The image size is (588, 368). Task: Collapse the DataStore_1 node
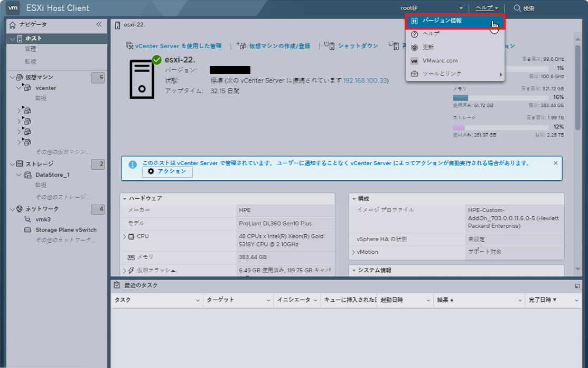18,175
